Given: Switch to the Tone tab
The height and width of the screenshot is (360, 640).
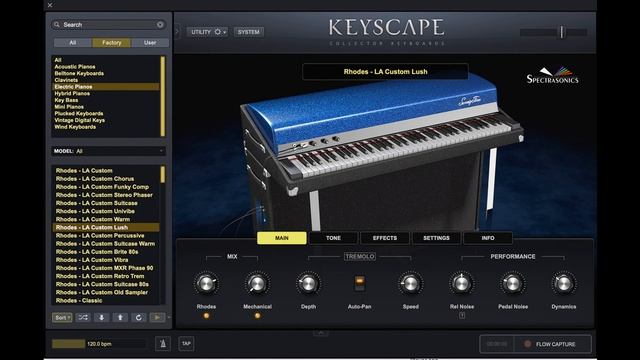Looking at the screenshot, I should 333,238.
